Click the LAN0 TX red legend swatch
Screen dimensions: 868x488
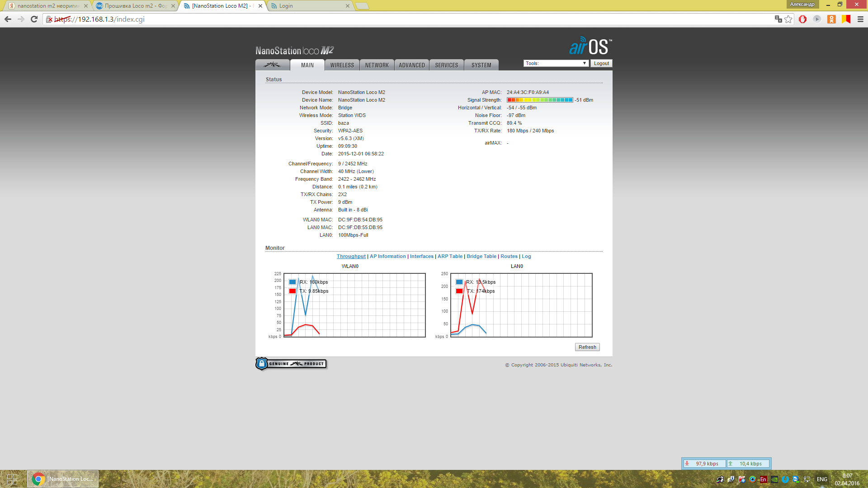coord(459,291)
